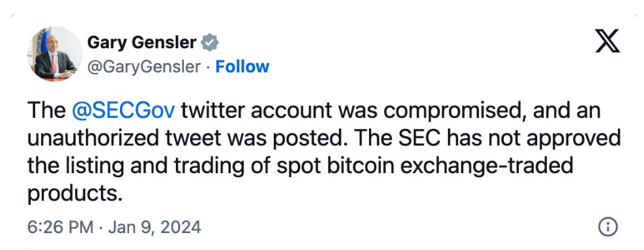Click the blue verified badge

point(210,42)
